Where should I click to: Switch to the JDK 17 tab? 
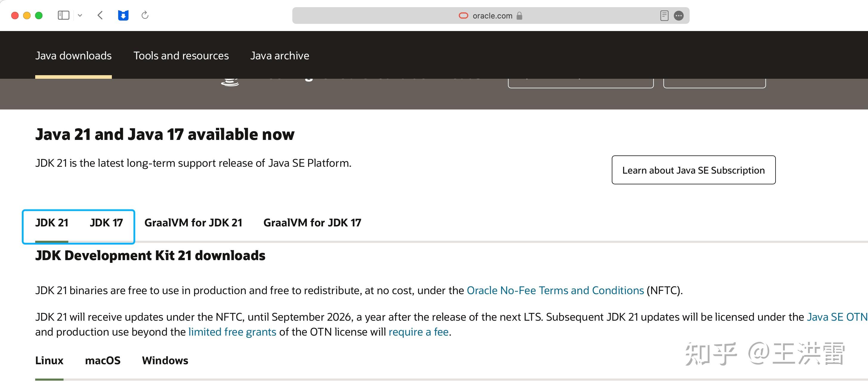click(x=106, y=223)
